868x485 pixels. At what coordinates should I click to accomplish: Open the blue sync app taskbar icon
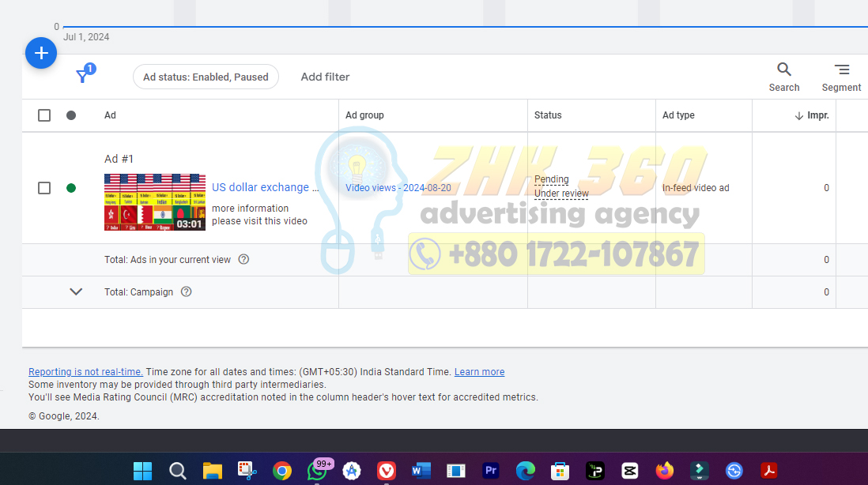(734, 471)
